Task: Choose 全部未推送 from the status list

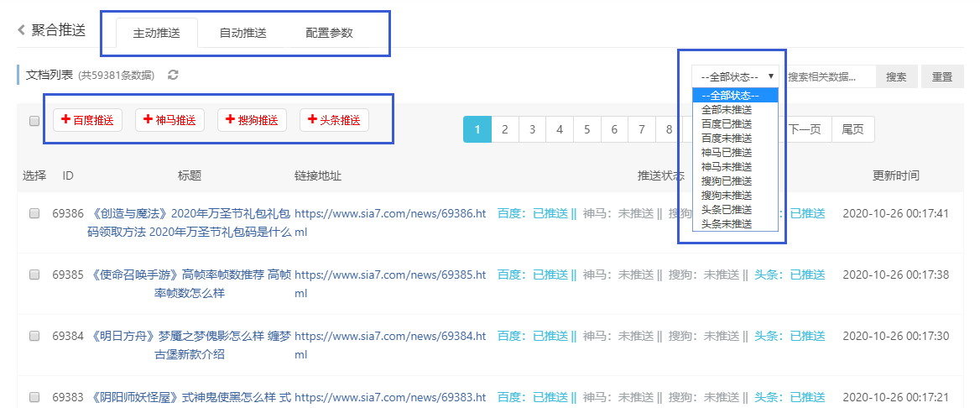Action: [735, 109]
